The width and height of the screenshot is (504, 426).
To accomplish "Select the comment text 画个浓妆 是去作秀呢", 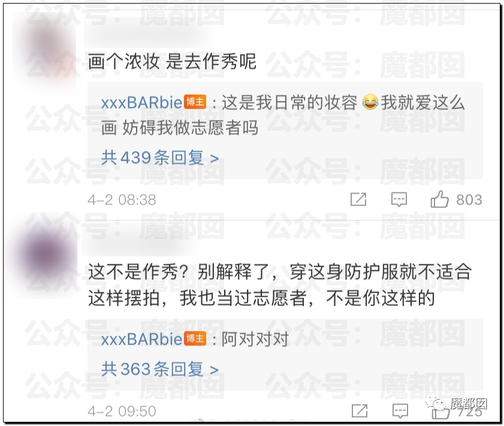I will [x=172, y=61].
